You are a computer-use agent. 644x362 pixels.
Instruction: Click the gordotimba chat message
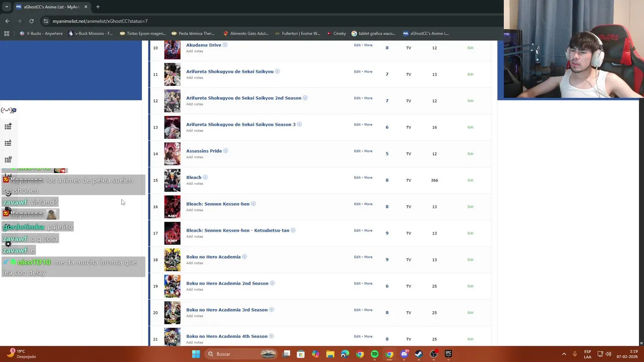(x=38, y=227)
